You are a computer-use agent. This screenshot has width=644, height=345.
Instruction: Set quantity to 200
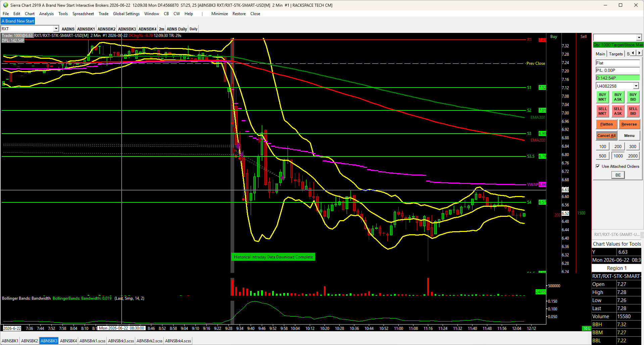coord(618,146)
